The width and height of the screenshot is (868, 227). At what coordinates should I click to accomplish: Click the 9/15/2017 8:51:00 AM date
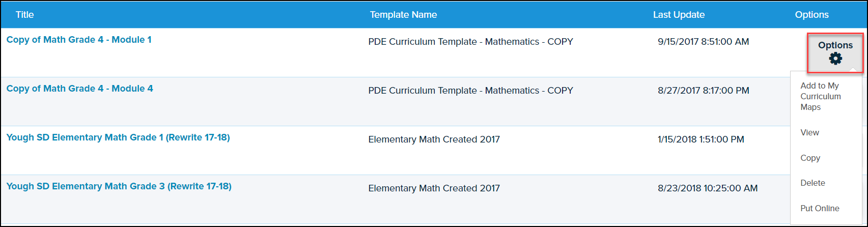tap(703, 42)
